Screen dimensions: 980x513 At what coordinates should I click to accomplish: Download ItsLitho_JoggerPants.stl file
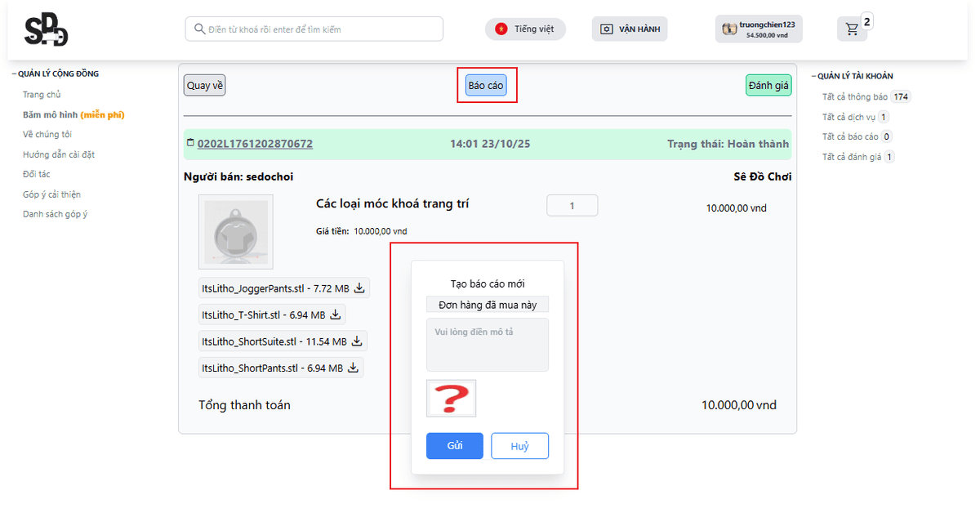[359, 288]
